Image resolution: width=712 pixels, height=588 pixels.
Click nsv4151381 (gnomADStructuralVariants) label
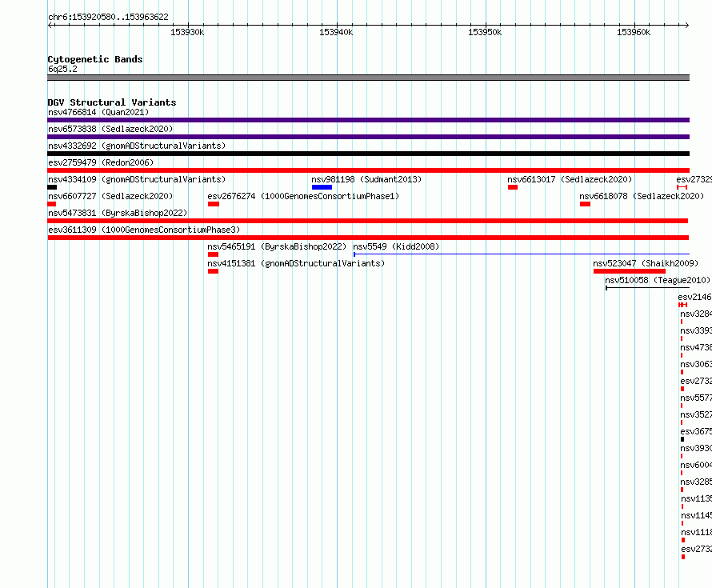pos(296,263)
